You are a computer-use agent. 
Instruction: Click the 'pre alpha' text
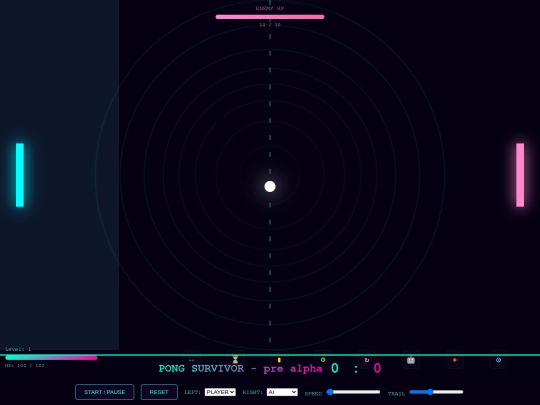coord(293,368)
